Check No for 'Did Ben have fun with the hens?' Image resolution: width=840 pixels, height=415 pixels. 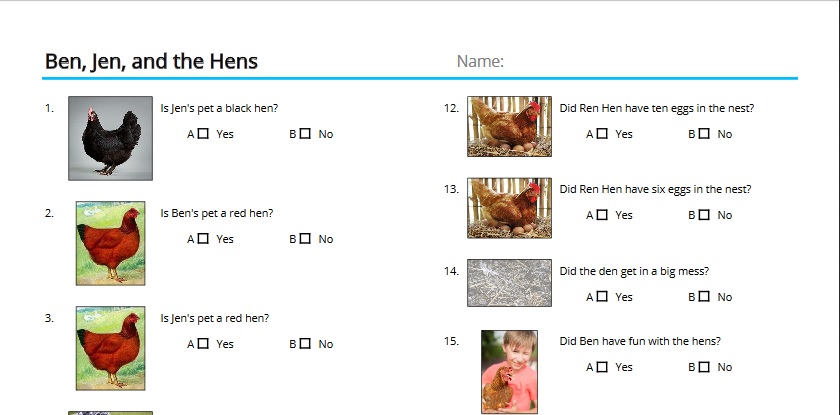click(x=704, y=367)
